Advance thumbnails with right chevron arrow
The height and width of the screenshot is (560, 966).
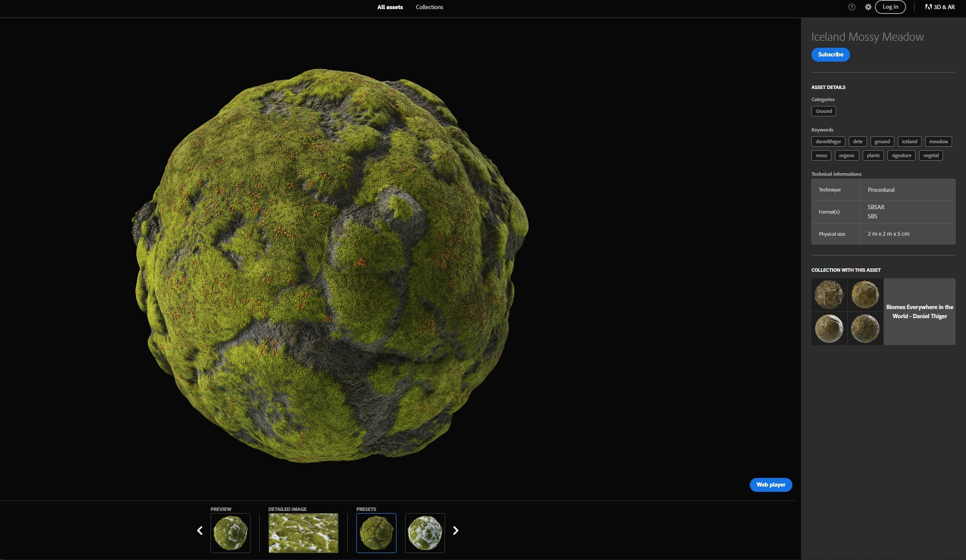point(455,530)
